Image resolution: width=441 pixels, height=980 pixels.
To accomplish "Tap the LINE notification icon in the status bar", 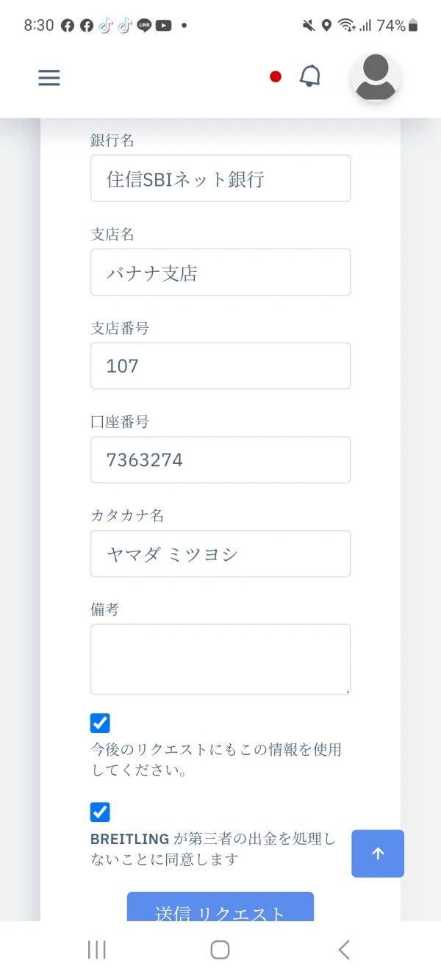I will point(144,26).
